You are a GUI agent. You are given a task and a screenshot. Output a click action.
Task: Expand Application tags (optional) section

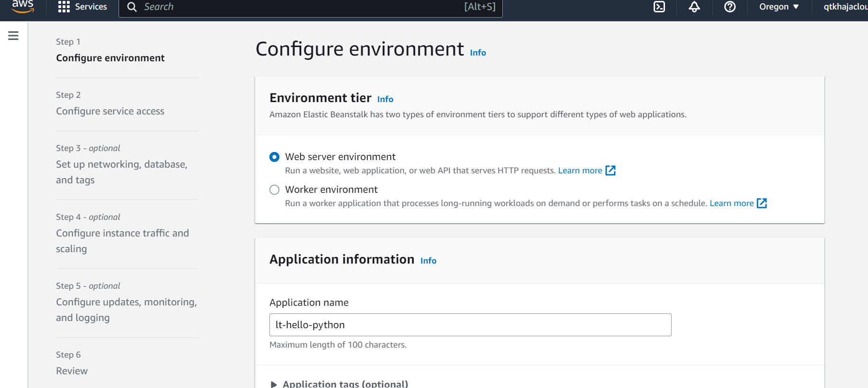(339, 384)
